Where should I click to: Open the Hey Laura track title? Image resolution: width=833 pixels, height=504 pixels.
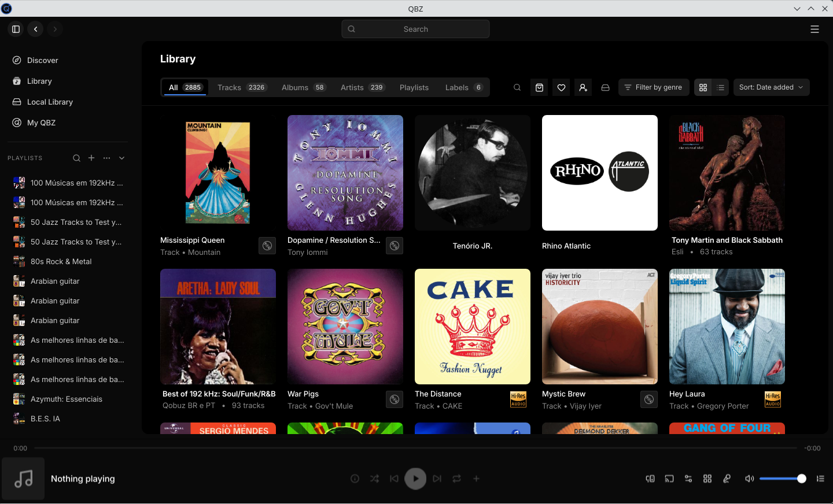(x=687, y=394)
